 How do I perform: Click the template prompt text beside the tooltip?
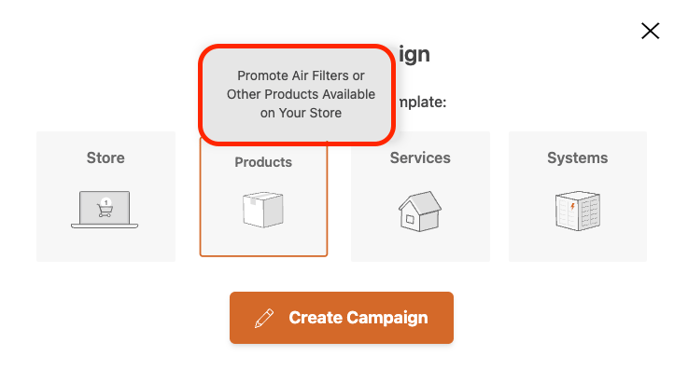pos(422,103)
